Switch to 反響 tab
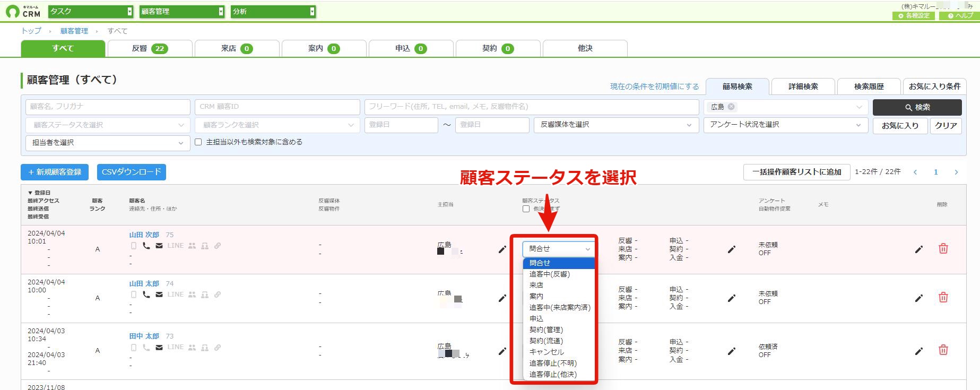Viewport: 980px width, 390px height. pos(150,48)
